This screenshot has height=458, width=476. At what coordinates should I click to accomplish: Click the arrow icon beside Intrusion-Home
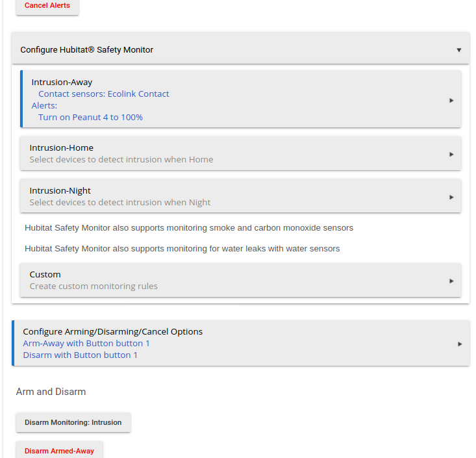click(x=451, y=154)
